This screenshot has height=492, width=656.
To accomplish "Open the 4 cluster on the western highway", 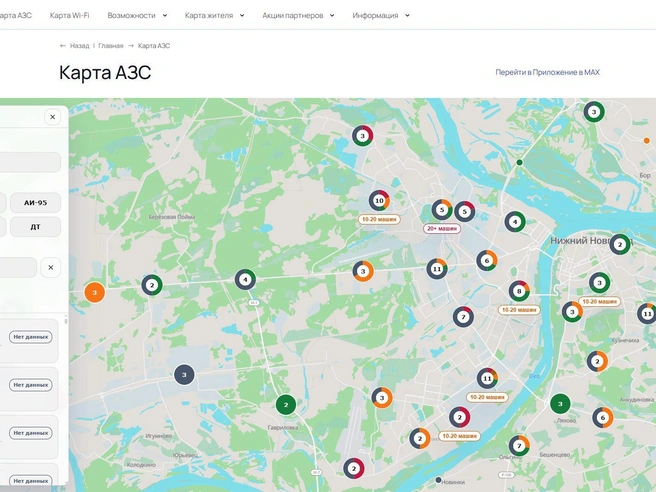I will pos(245,279).
